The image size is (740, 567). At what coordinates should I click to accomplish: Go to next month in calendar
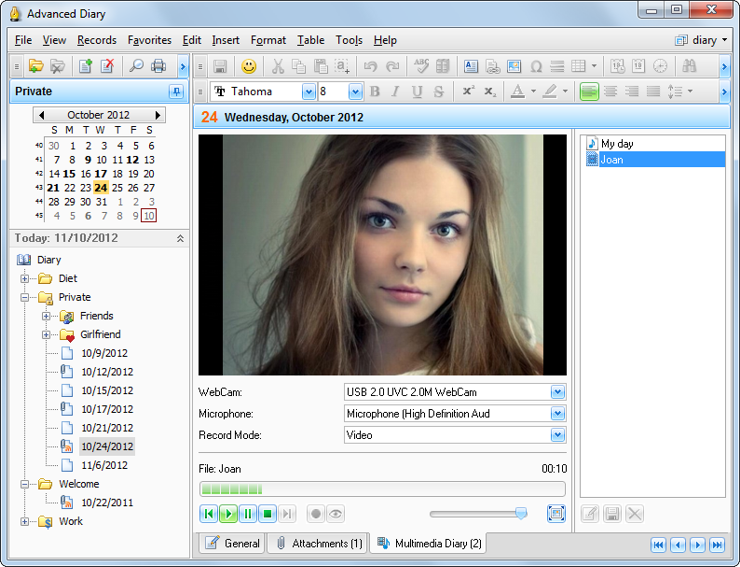pos(158,115)
